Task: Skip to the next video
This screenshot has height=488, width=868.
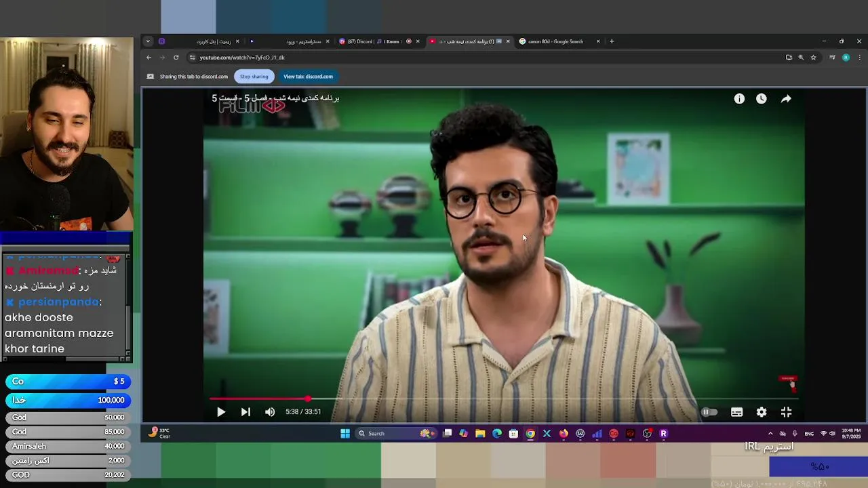Action: point(245,411)
